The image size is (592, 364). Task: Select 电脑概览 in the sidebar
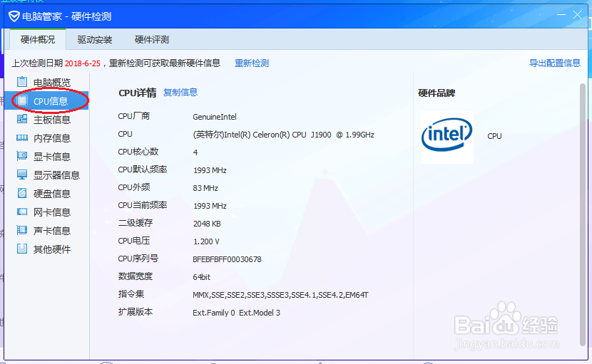click(46, 82)
